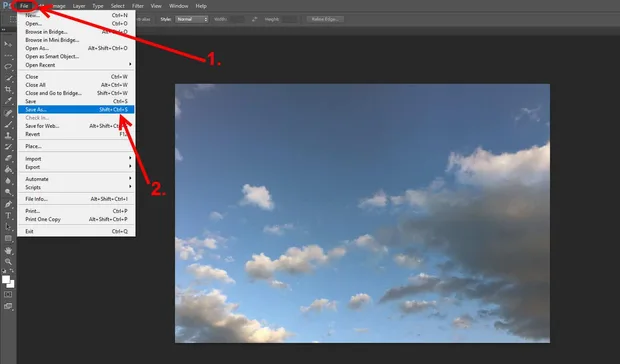Select the Dodge tool
Screen dimensions: 620x364
(8, 192)
